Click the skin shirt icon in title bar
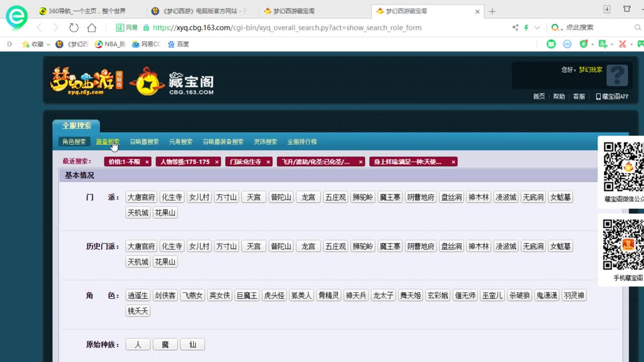Viewport: 644px width, 362px height. point(627,9)
